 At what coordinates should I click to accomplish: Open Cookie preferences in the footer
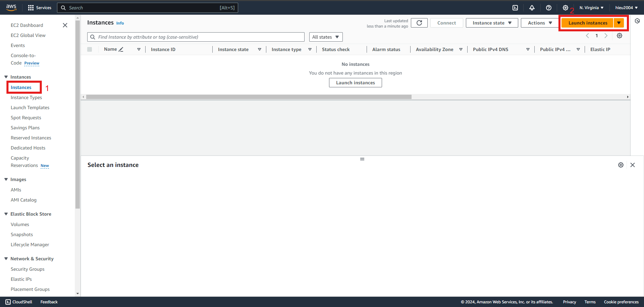point(621,302)
